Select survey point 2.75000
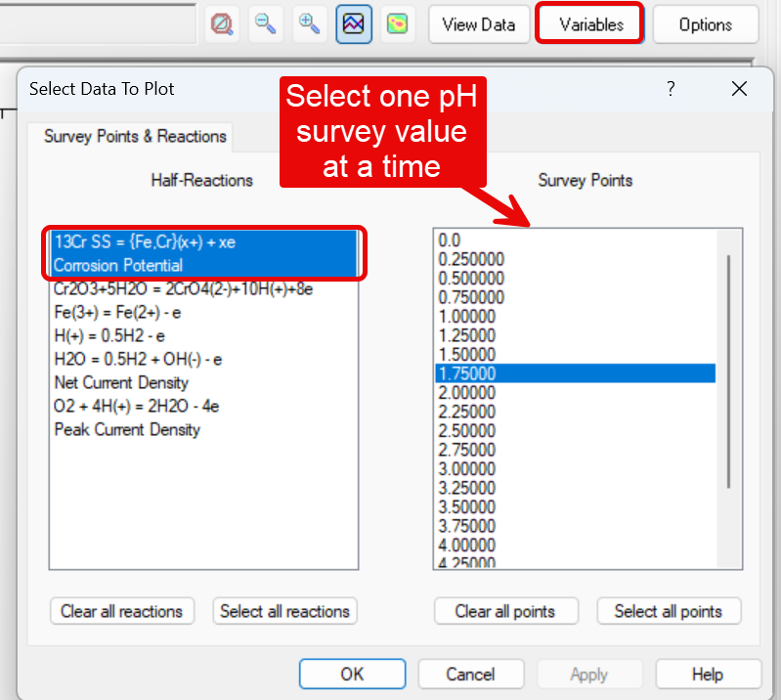The width and height of the screenshot is (781, 700). point(576,450)
